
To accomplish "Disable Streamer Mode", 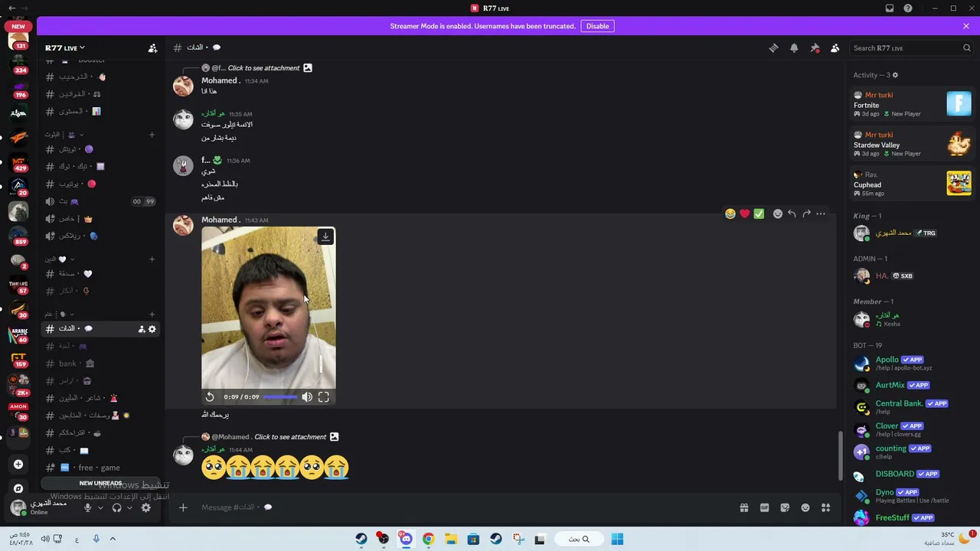I will pos(598,26).
